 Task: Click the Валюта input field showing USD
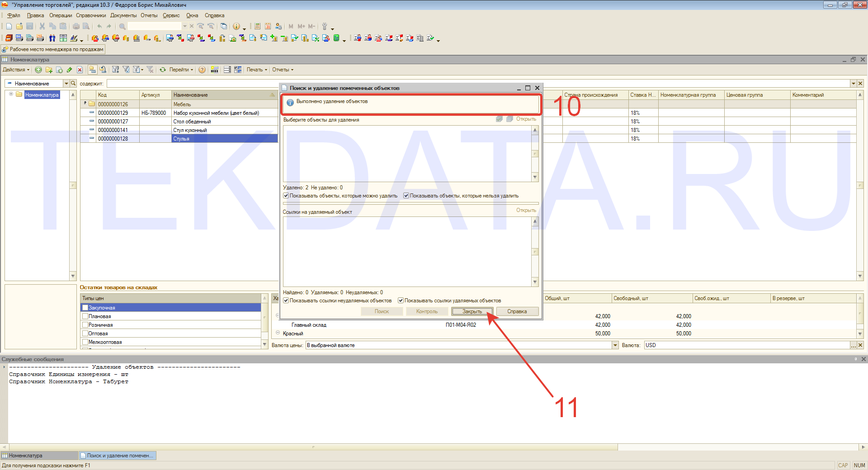click(746, 345)
